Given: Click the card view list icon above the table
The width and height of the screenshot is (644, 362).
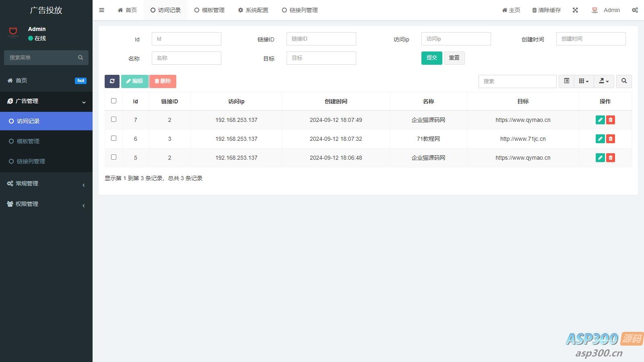Looking at the screenshot, I should pyautogui.click(x=566, y=81).
